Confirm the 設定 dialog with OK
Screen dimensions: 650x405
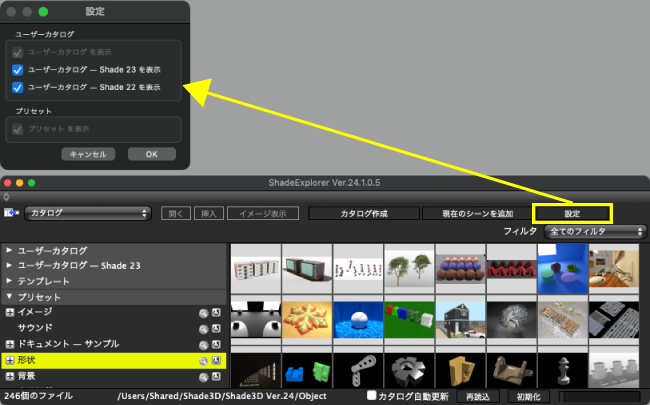click(x=152, y=154)
